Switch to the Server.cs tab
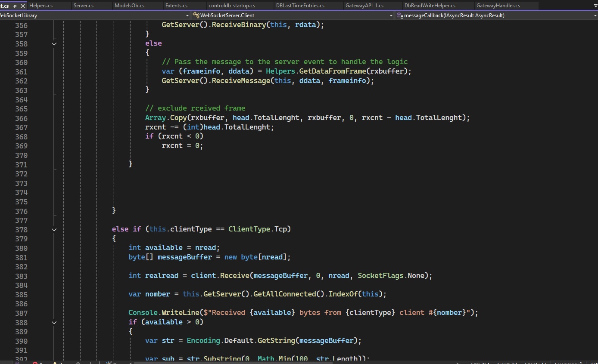The width and height of the screenshot is (598, 364). (x=84, y=6)
